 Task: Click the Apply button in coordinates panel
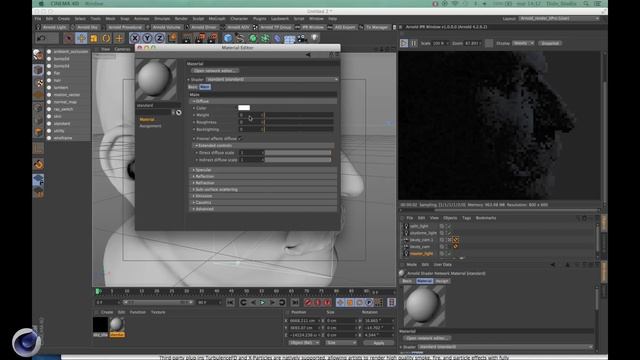[x=379, y=343]
